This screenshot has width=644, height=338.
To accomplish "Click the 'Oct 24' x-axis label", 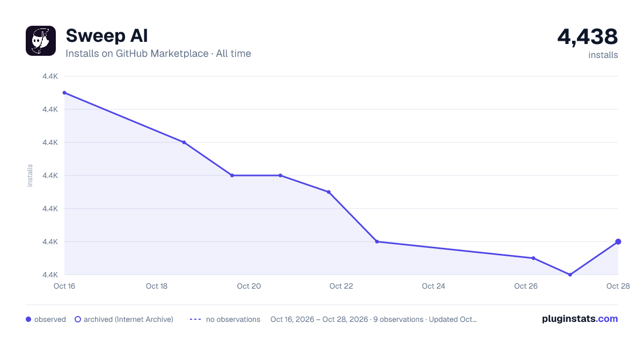I will 434,286.
